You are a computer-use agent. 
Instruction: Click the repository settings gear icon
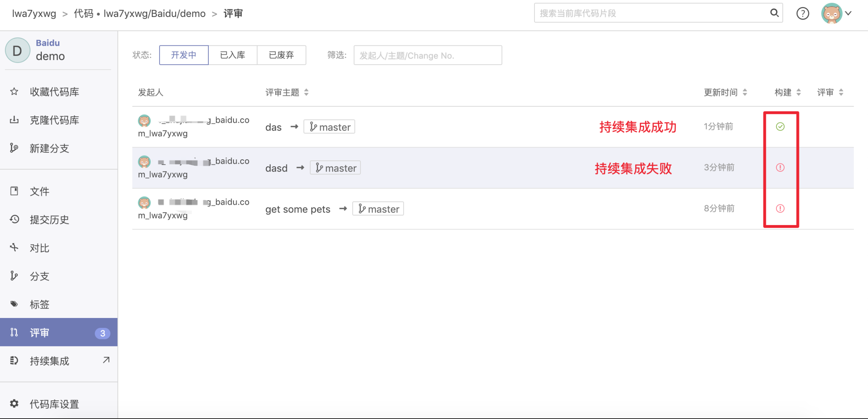[14, 403]
